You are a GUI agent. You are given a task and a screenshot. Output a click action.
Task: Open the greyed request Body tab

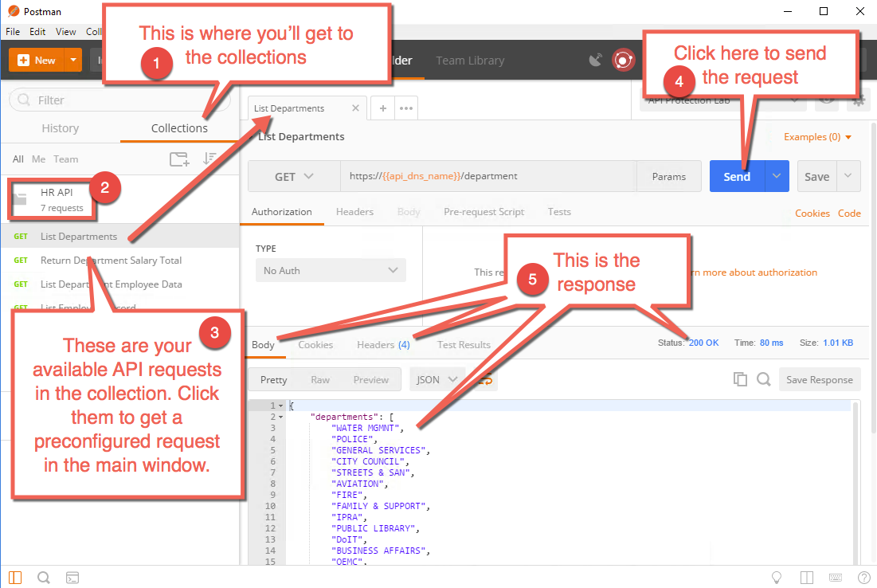tap(409, 212)
